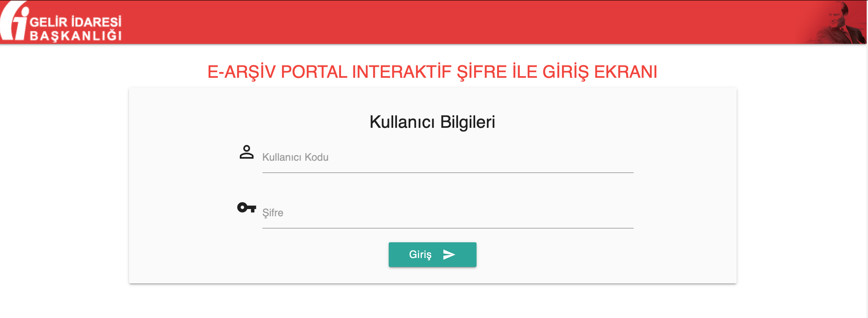Click the user person icon
868x318 pixels.
click(x=246, y=152)
